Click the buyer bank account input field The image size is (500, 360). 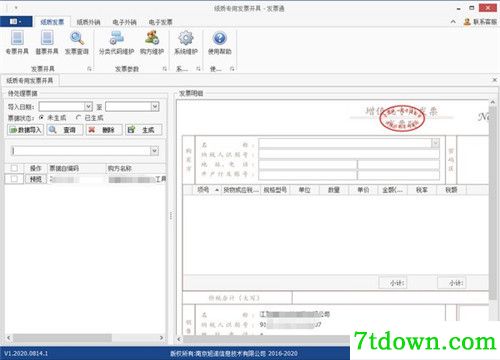[308, 174]
